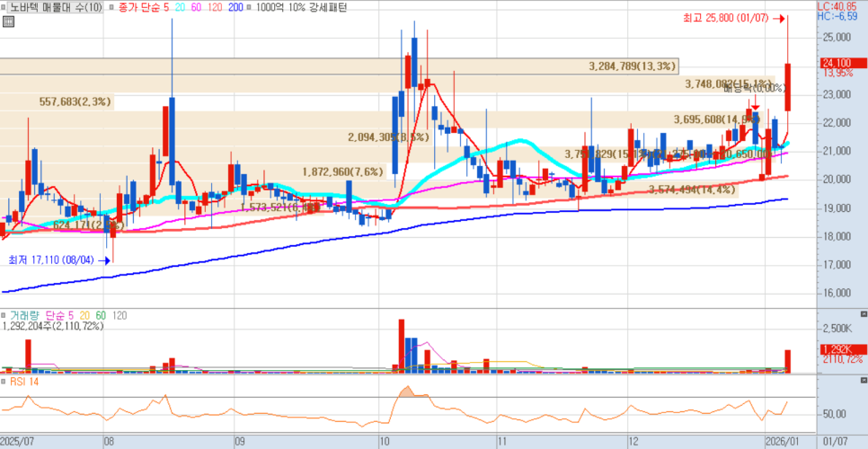The image size is (868, 449).
Task: Click the small square marker before 노바텍 매물대
Action: point(4,7)
